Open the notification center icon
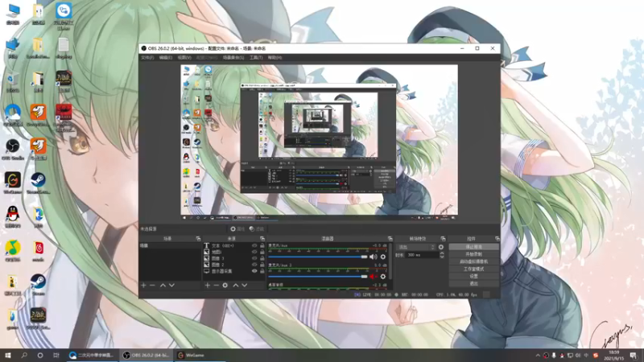This screenshot has width=644, height=362. click(634, 356)
